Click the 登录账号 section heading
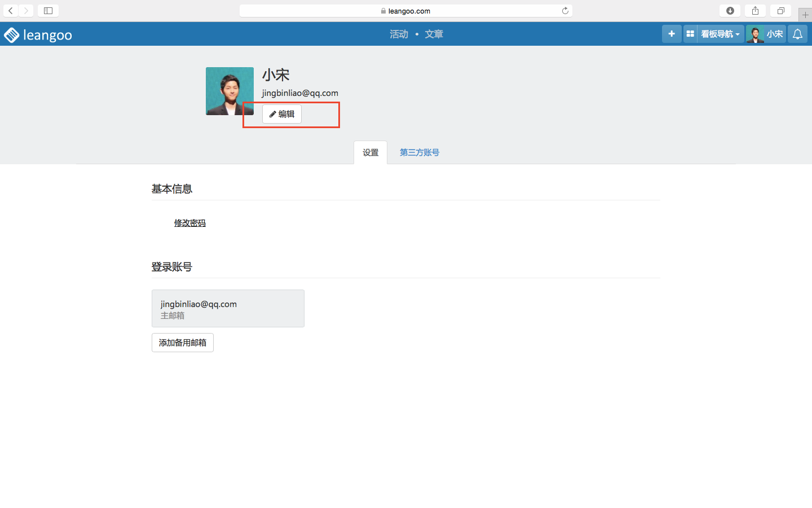 (172, 267)
